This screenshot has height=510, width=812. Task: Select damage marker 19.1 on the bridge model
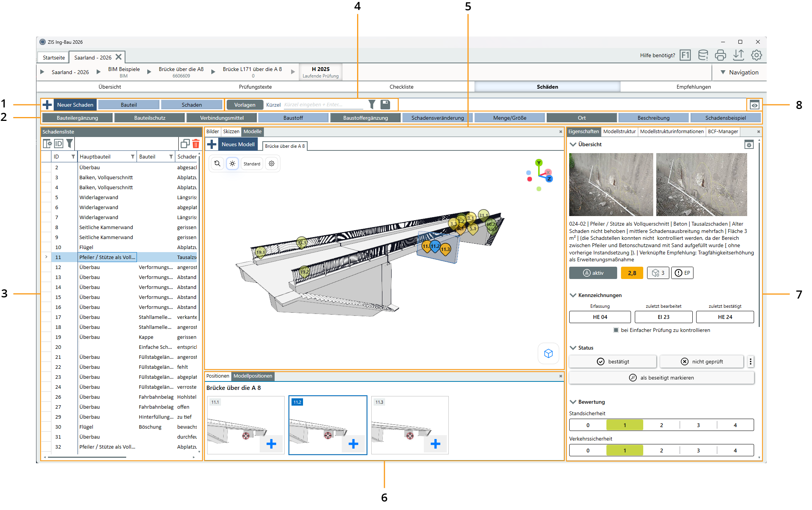[x=261, y=253]
